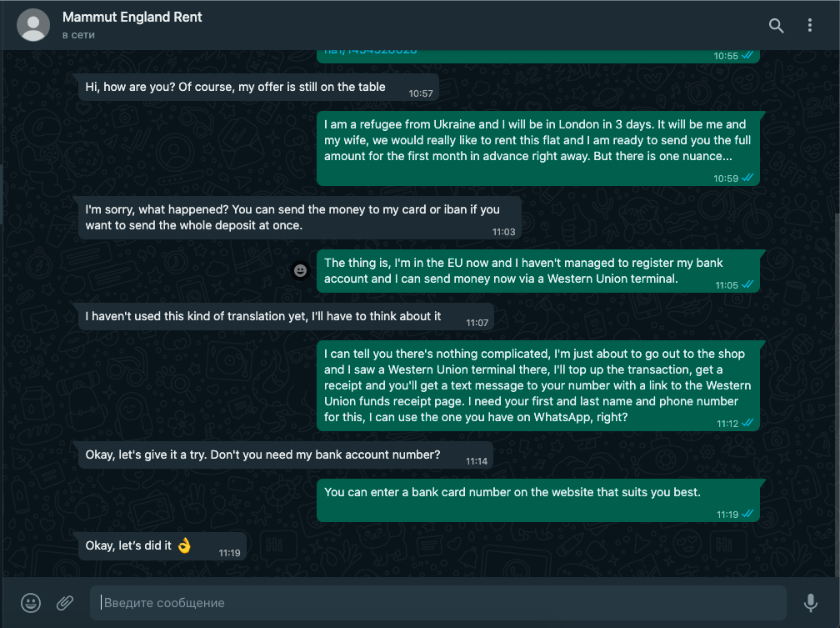Click the 'nothing complicated' long message bubble
This screenshot has width=840, height=628.
coord(537,385)
